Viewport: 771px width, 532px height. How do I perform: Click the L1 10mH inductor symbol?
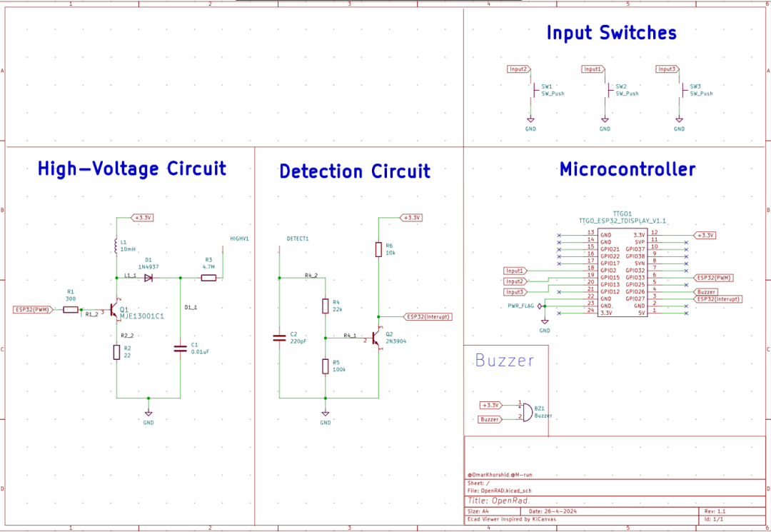pos(116,246)
